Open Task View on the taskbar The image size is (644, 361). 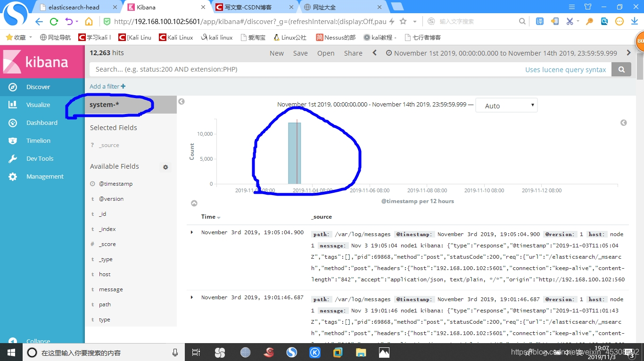click(197, 353)
